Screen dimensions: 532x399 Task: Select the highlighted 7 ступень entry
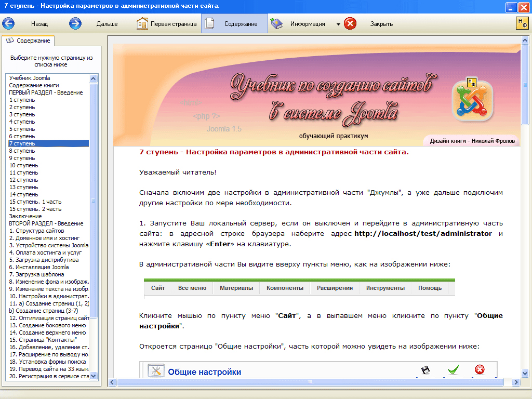[x=48, y=143]
